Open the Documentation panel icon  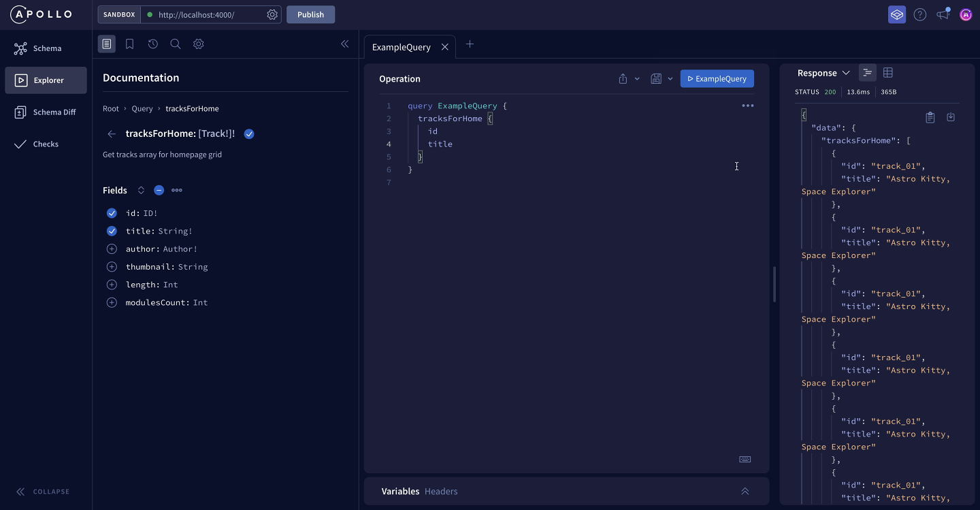tap(106, 44)
